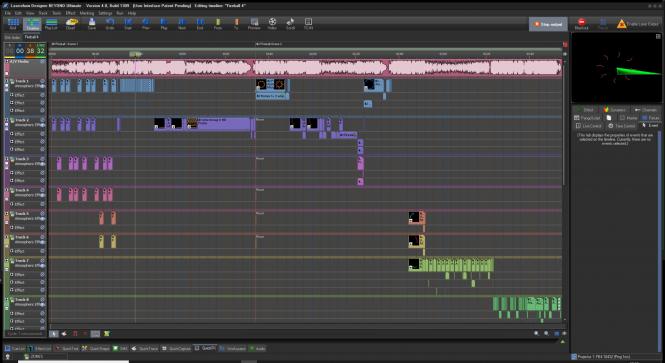The height and width of the screenshot is (363, 665).
Task: Open the preview window options corner menu
Action: [x=658, y=36]
